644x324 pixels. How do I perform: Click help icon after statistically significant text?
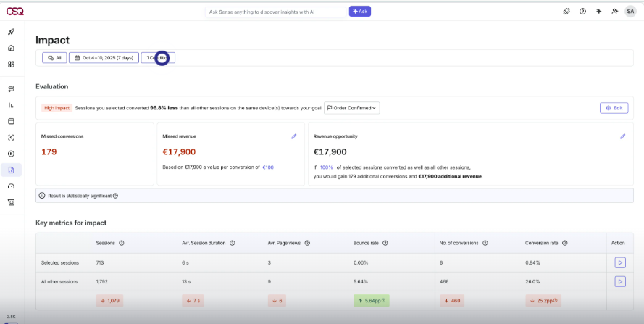tap(115, 196)
